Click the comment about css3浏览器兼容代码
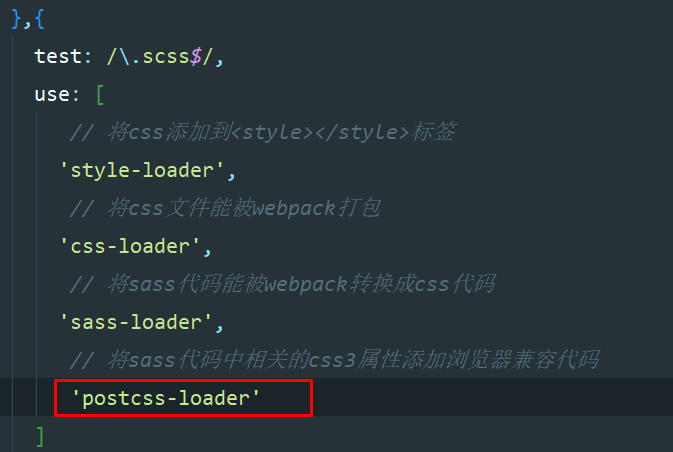This screenshot has width=673, height=452. click(x=334, y=360)
